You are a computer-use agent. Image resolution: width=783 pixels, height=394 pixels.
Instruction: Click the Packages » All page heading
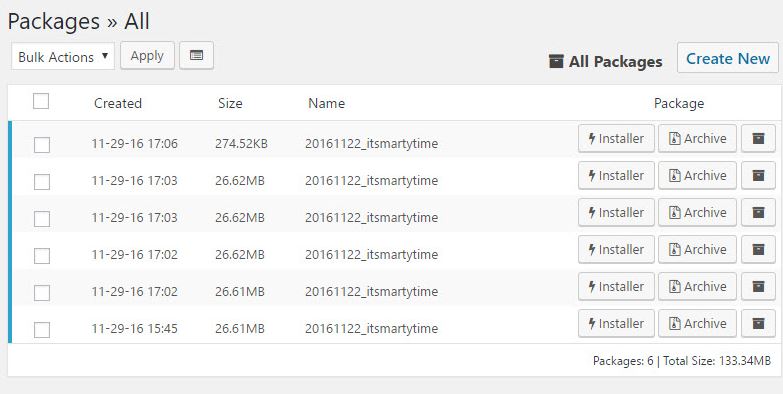pyautogui.click(x=79, y=21)
